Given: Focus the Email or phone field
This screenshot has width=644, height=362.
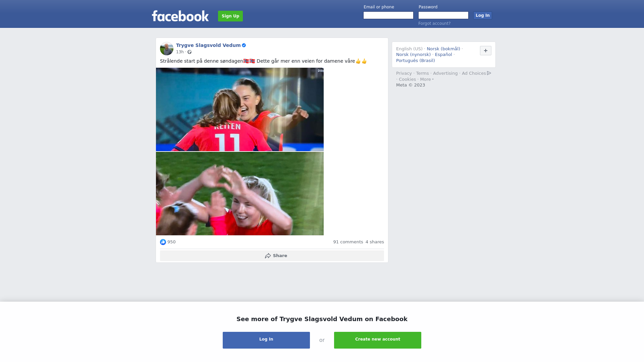Looking at the screenshot, I should pos(388,15).
